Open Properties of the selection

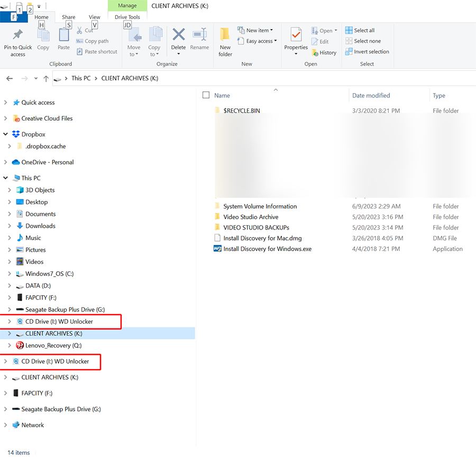[296, 42]
